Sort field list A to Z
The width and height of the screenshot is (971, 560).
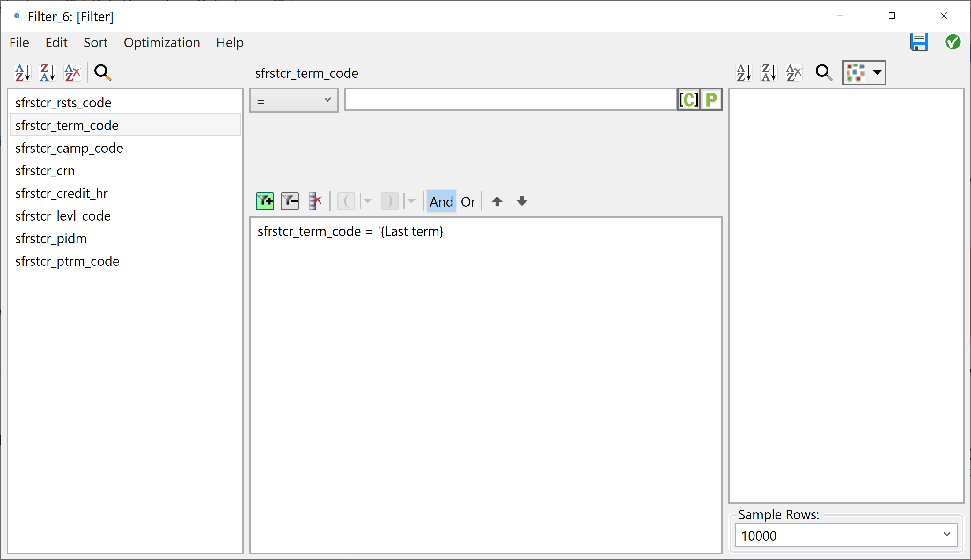point(22,72)
